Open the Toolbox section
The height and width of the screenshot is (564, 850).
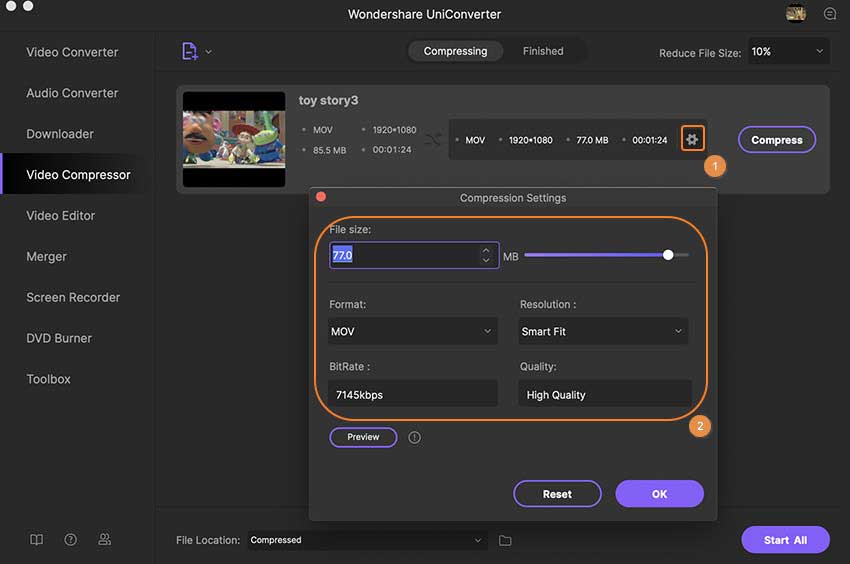[x=48, y=379]
